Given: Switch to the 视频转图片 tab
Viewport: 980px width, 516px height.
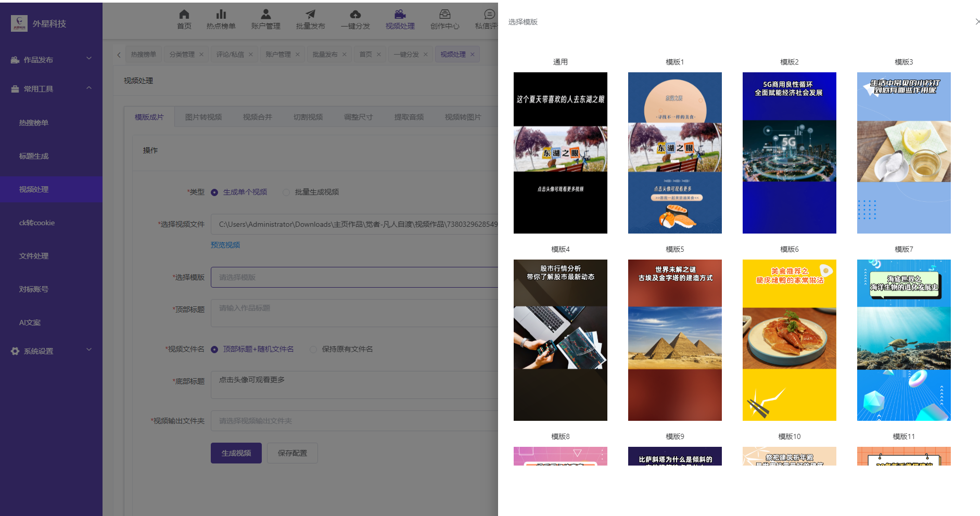Looking at the screenshot, I should tap(463, 117).
